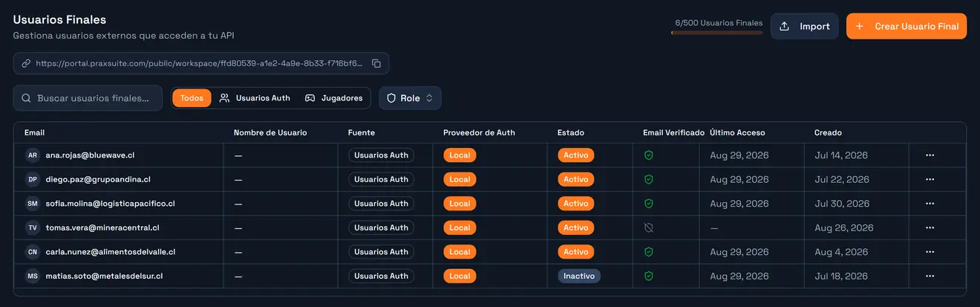
Task: Open actions menu for matias.soto@metalesdelsur.cl
Action: coord(930,276)
